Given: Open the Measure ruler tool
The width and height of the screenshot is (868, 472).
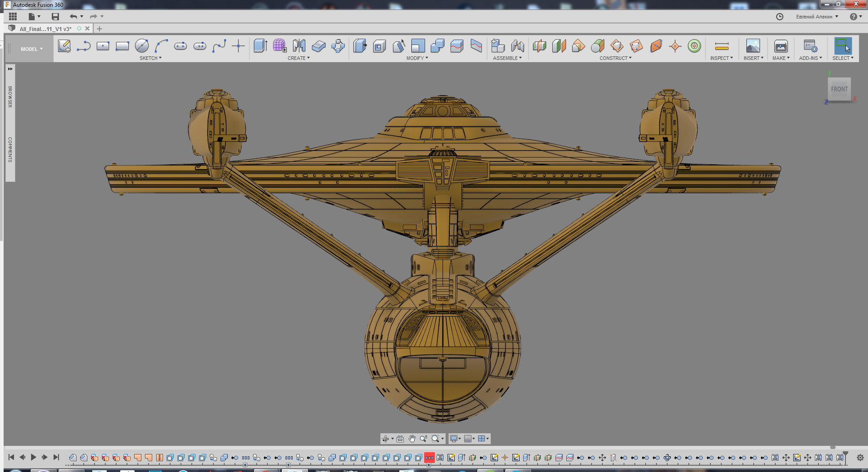Looking at the screenshot, I should [x=722, y=45].
